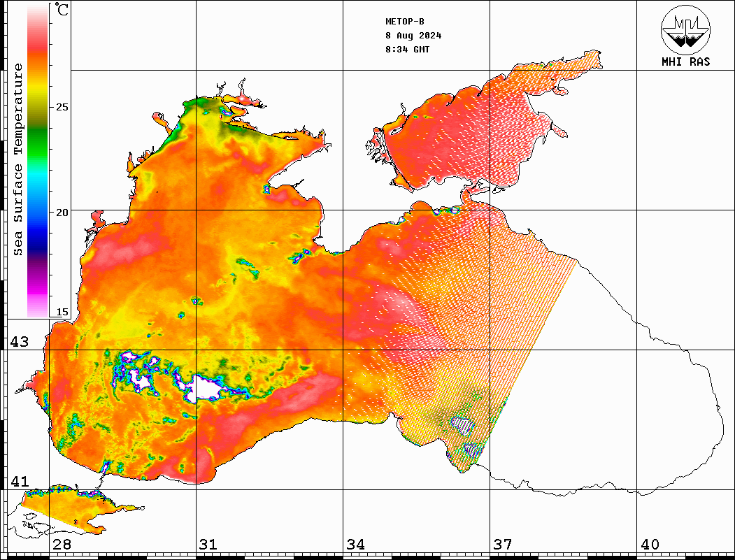Click the time '8:34 GMT'
This screenshot has height=560, width=735.
[408, 49]
